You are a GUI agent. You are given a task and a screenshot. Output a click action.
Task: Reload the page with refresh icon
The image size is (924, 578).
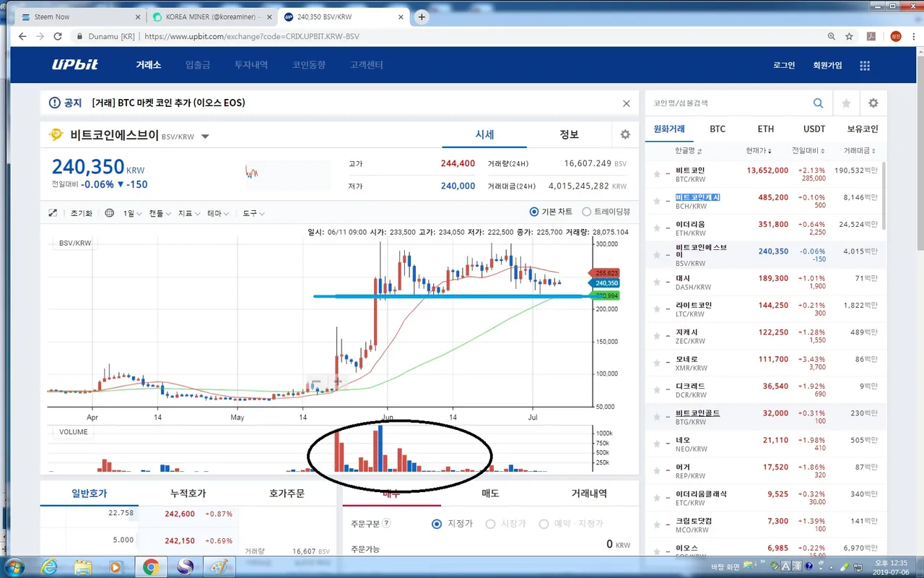coord(58,36)
